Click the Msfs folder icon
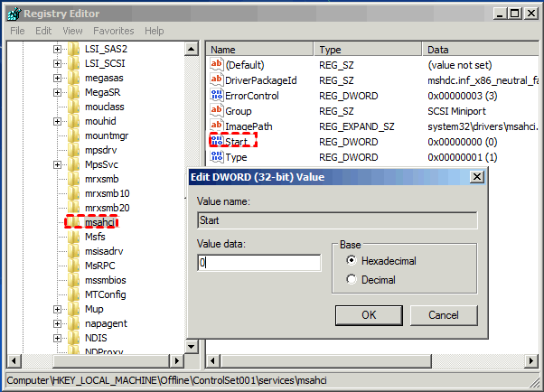544x392 pixels. tap(73, 237)
